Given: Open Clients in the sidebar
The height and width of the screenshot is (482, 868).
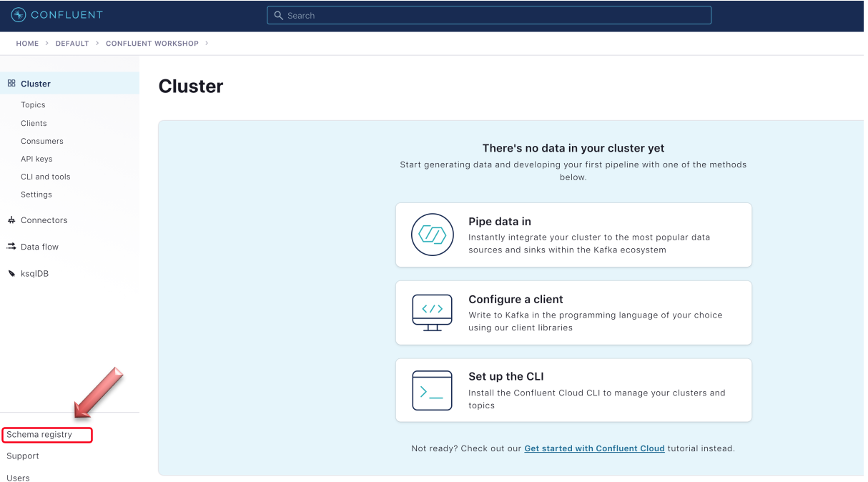Looking at the screenshot, I should (34, 123).
